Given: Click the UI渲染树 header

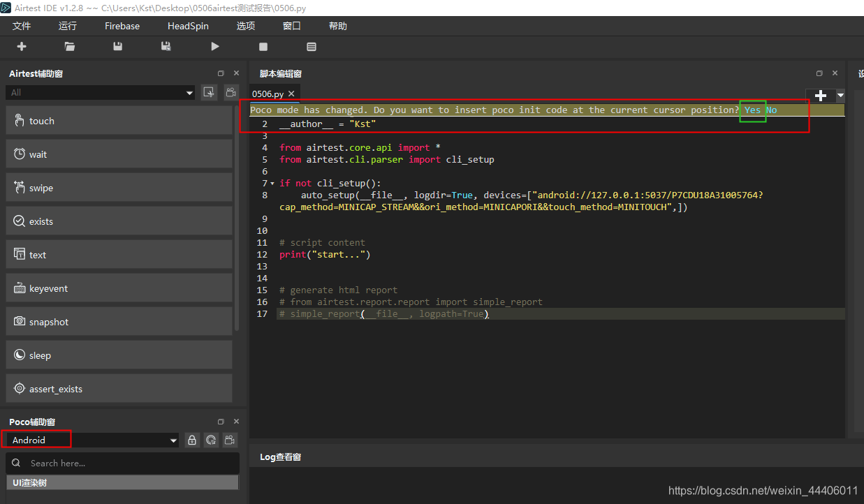Looking at the screenshot, I should [x=122, y=482].
